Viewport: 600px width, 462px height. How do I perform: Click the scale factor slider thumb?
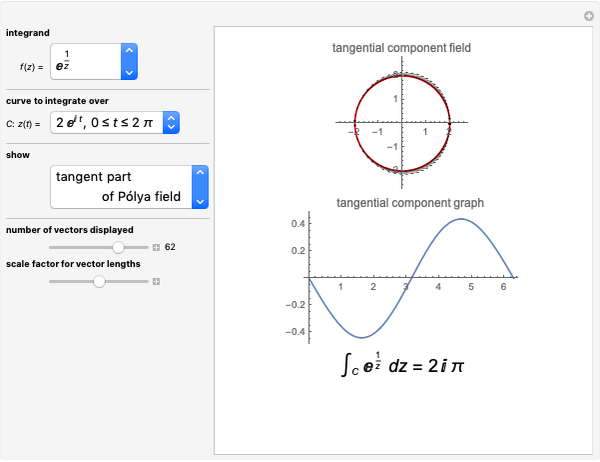[99, 282]
